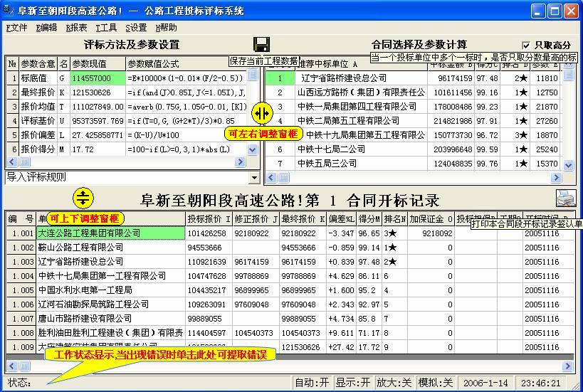
Task: Select the 标底值 value 114557000 cell
Action: (x=98, y=78)
